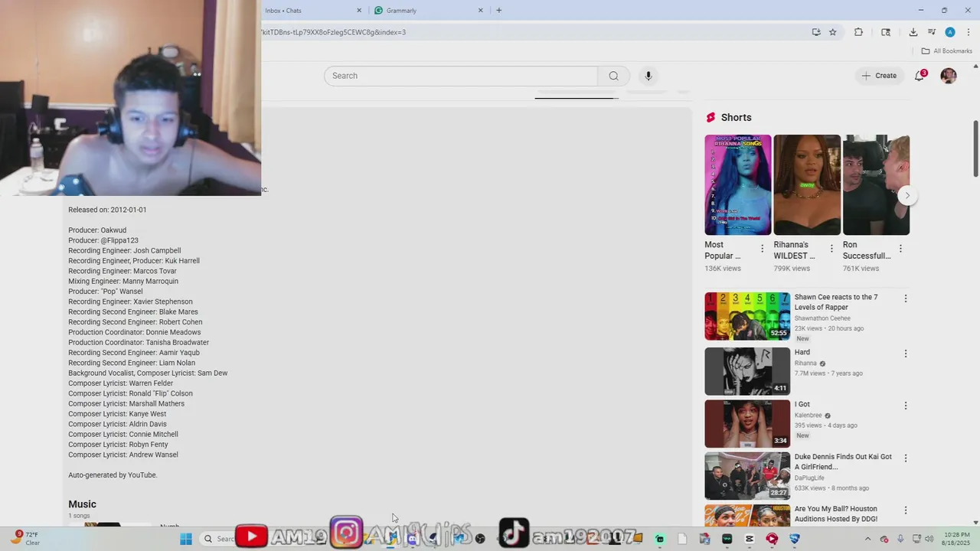980x551 pixels.
Task: Activate voice search microphone
Action: coord(648,76)
